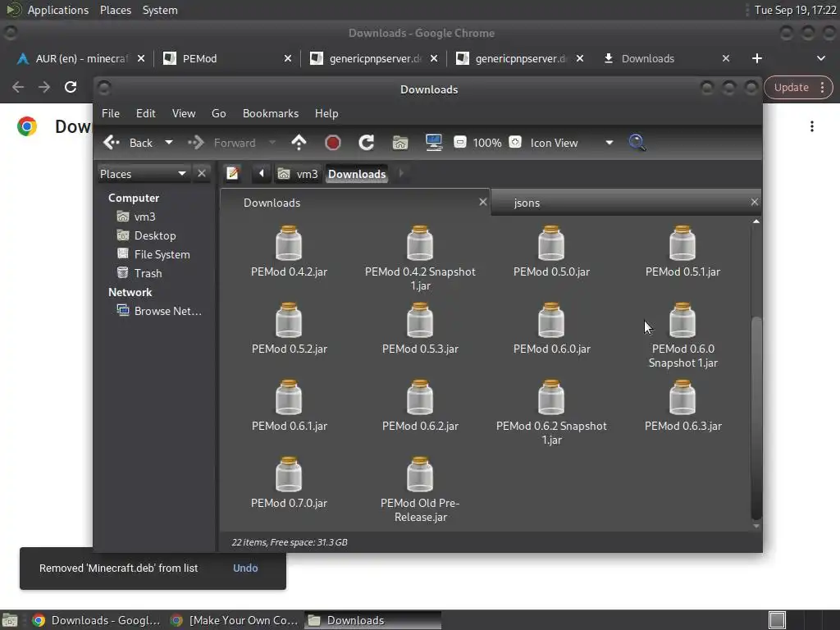The width and height of the screenshot is (840, 630).
Task: Select the PEMod 0.4.2.jar file icon
Action: 289,243
